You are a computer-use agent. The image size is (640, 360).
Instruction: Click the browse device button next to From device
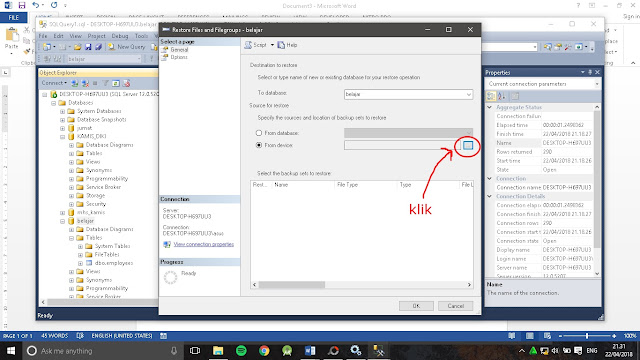tap(468, 145)
